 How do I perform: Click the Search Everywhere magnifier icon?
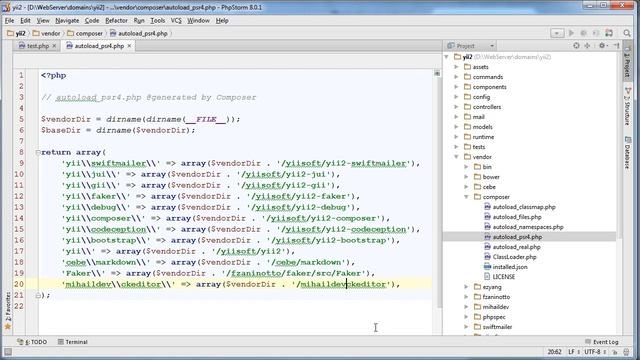[x=627, y=33]
